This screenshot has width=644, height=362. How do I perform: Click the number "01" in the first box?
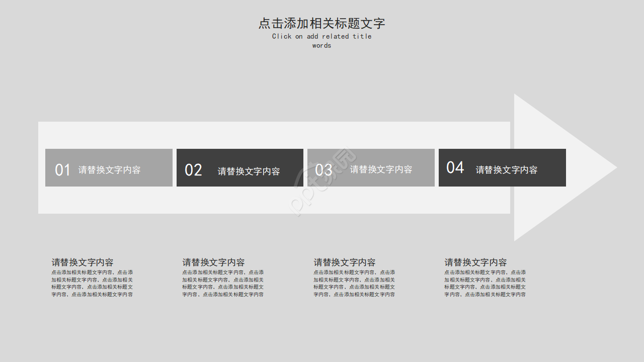62,170
